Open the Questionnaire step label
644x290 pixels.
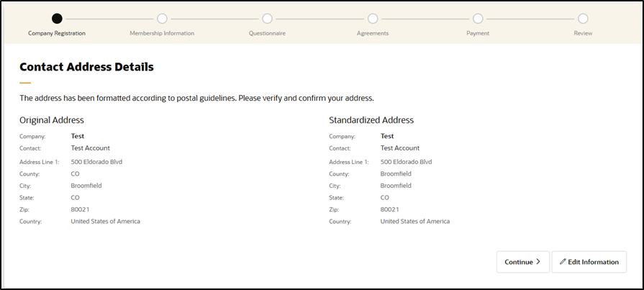click(267, 33)
